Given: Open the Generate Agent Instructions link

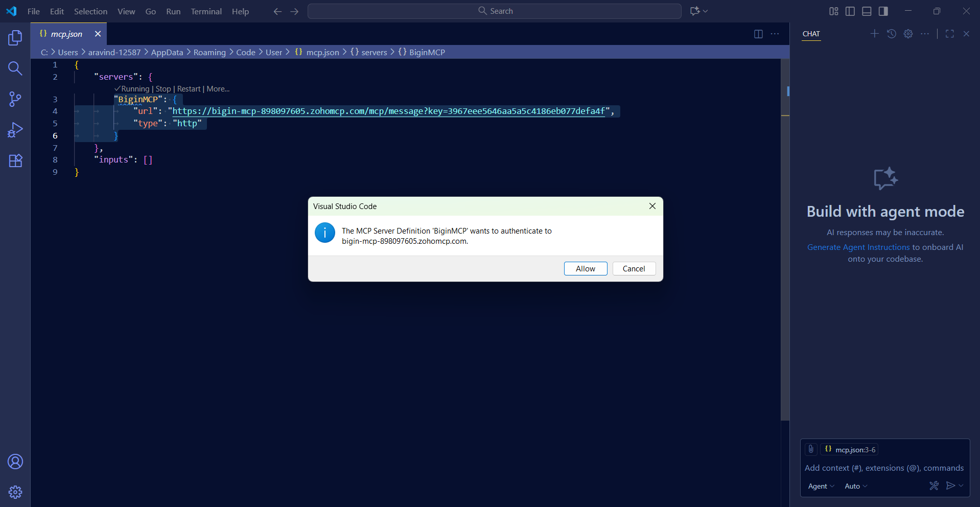Looking at the screenshot, I should point(858,247).
